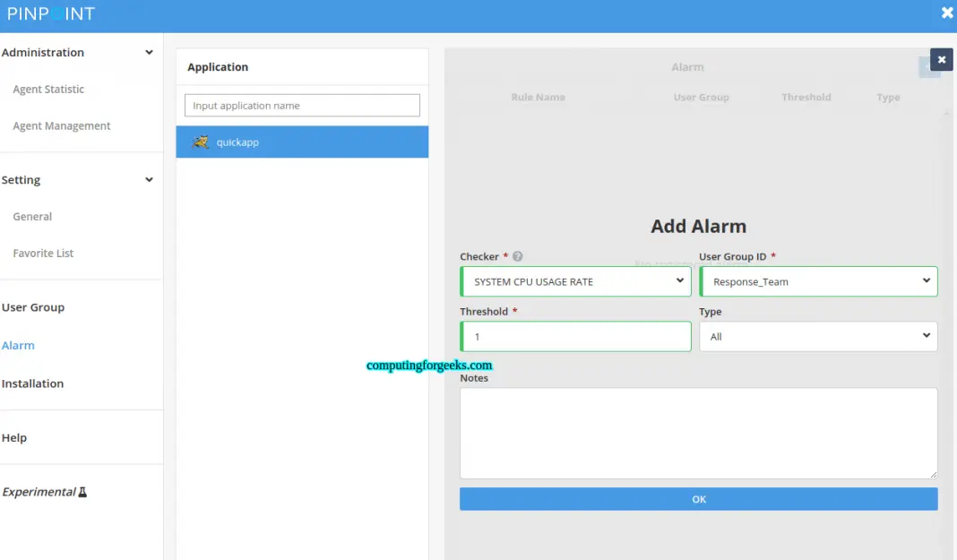957x560 pixels.
Task: Open the Favorite List page
Action: pyautogui.click(x=42, y=253)
